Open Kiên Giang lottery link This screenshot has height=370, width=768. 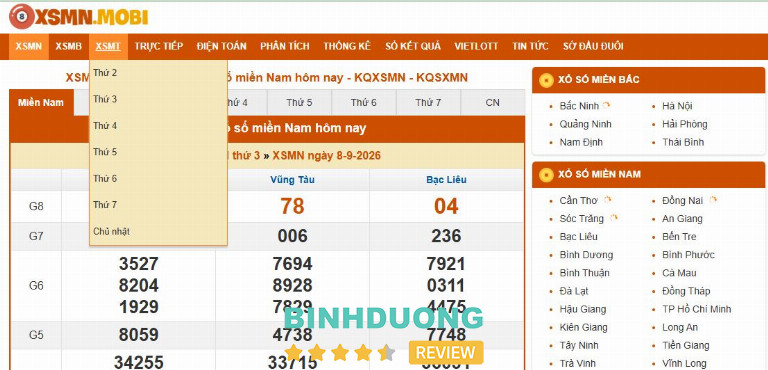coord(584,327)
